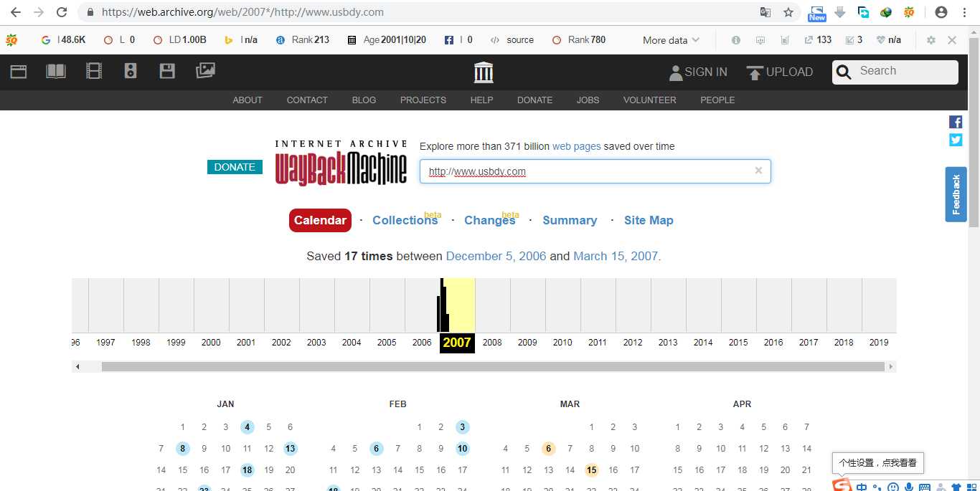Viewport: 980px width, 491px height.
Task: Open ABOUT in the navigation bar
Action: pos(248,100)
